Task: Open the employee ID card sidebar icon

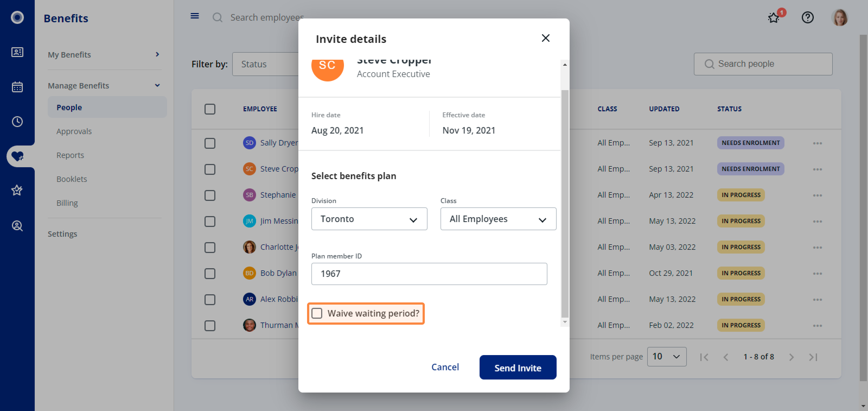Action: pyautogui.click(x=17, y=52)
